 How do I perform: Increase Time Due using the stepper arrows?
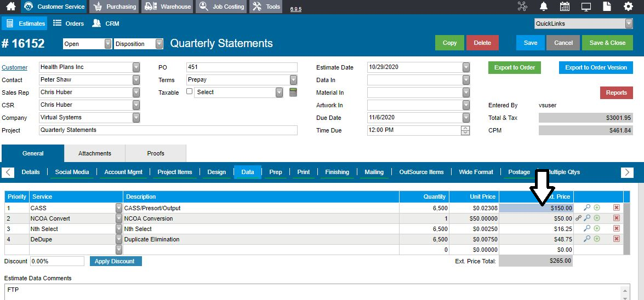coord(465,128)
